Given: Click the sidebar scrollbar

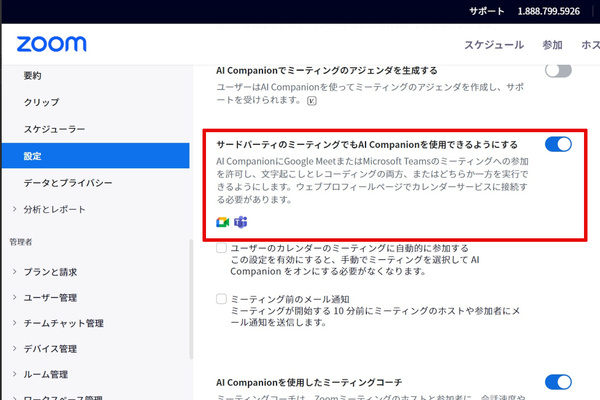Looking at the screenshot, I should click(191, 299).
